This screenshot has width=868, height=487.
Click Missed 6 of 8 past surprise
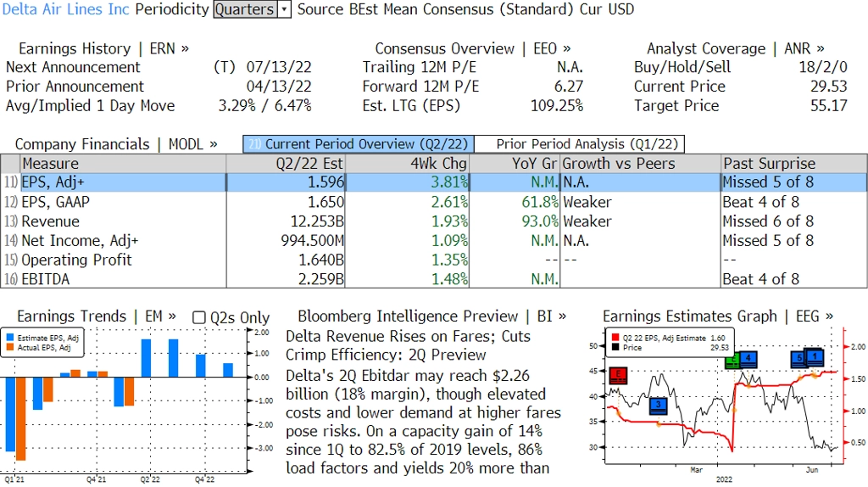(768, 221)
